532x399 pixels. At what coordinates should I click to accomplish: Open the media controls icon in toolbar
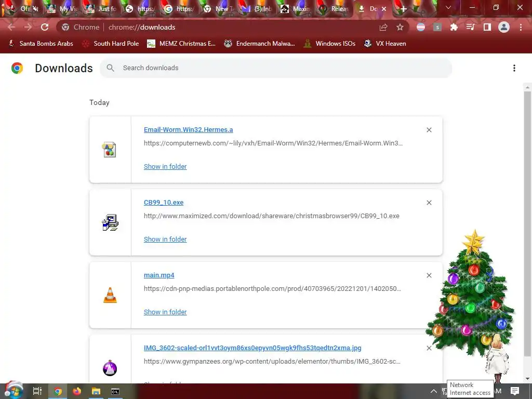(x=470, y=27)
